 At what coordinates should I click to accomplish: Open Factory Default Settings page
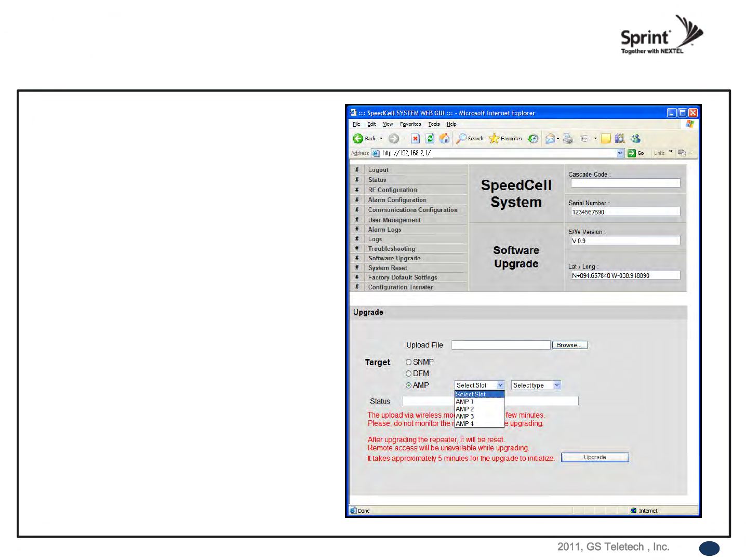click(x=403, y=277)
